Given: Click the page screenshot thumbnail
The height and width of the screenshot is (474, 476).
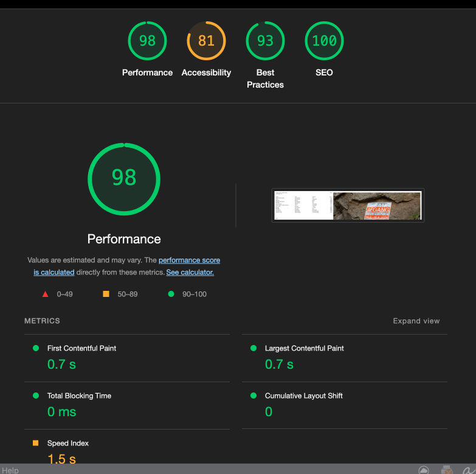Looking at the screenshot, I should 347,206.
